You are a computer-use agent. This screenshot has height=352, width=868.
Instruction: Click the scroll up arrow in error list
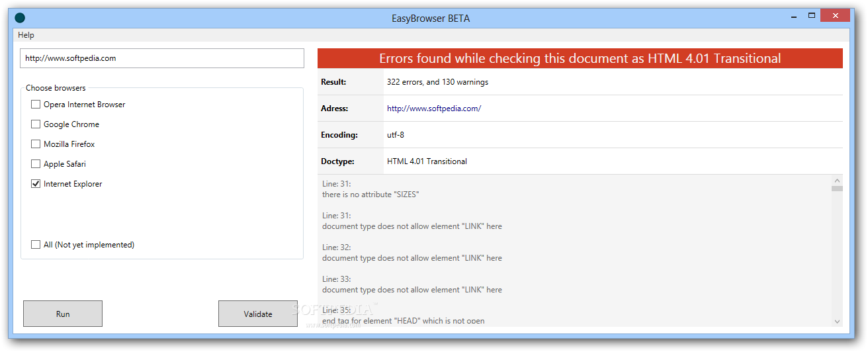[x=837, y=181]
